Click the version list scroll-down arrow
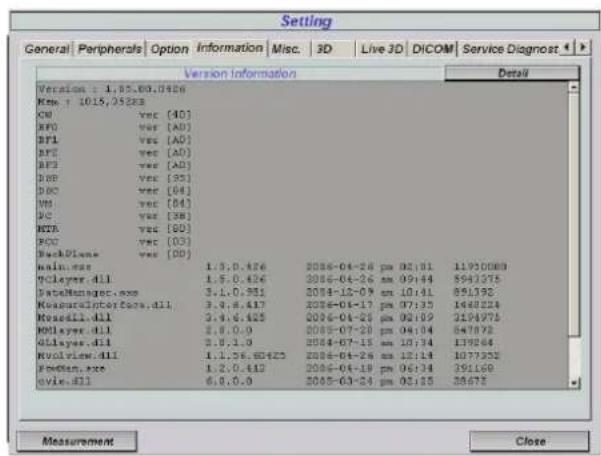This screenshot has width=601, height=456. pyautogui.click(x=574, y=383)
